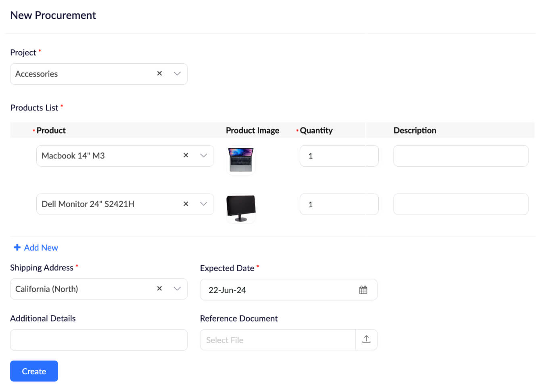Image resolution: width=538 pixels, height=392 pixels.
Task: Focus the Dell Monitor quantity field
Action: coord(338,204)
